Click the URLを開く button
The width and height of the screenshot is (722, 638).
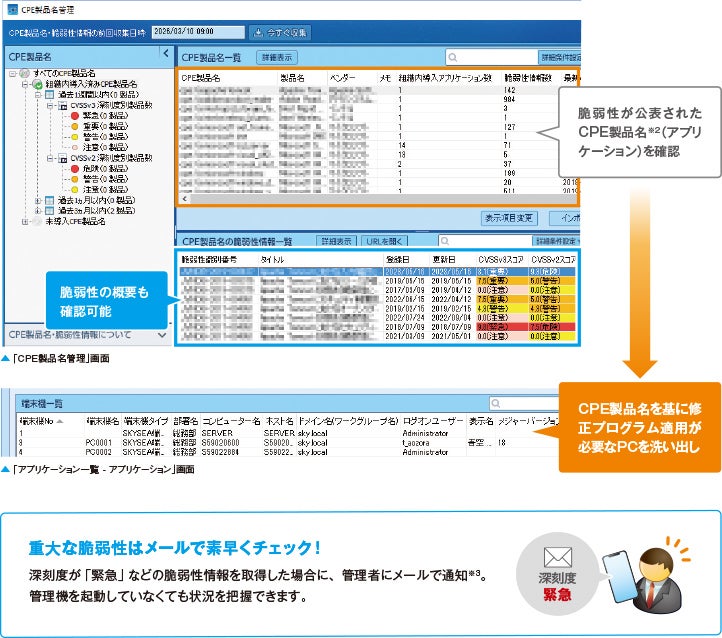tap(384, 241)
